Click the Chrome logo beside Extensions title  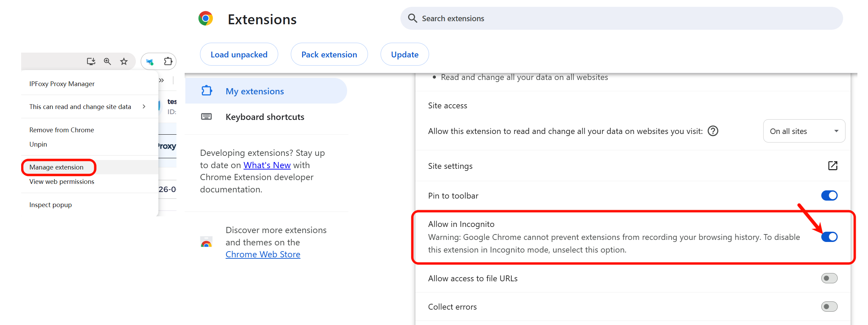click(205, 18)
